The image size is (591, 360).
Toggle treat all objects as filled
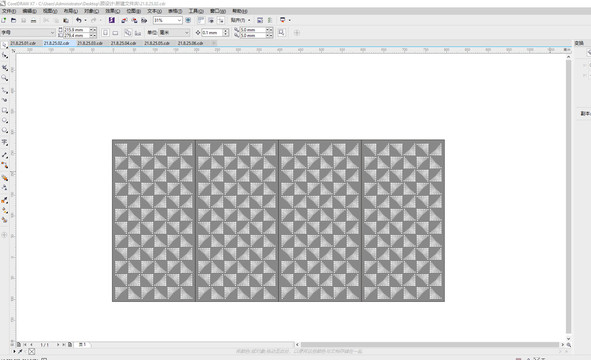281,33
